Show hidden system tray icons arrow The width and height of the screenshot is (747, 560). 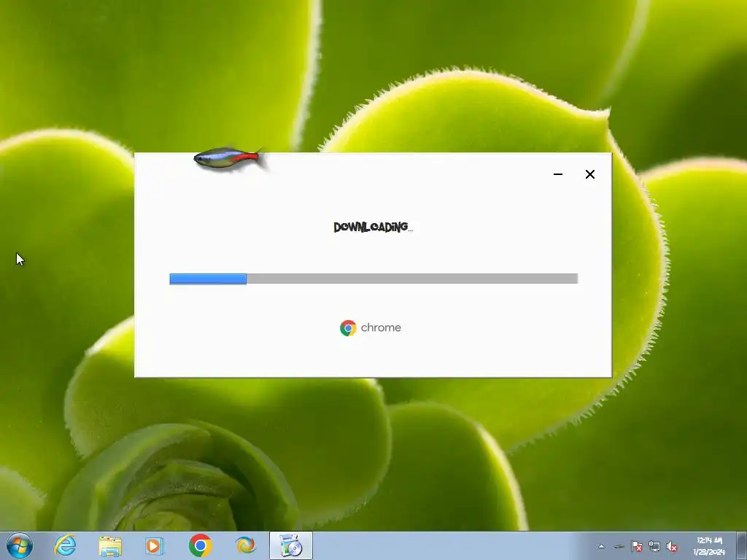[601, 547]
